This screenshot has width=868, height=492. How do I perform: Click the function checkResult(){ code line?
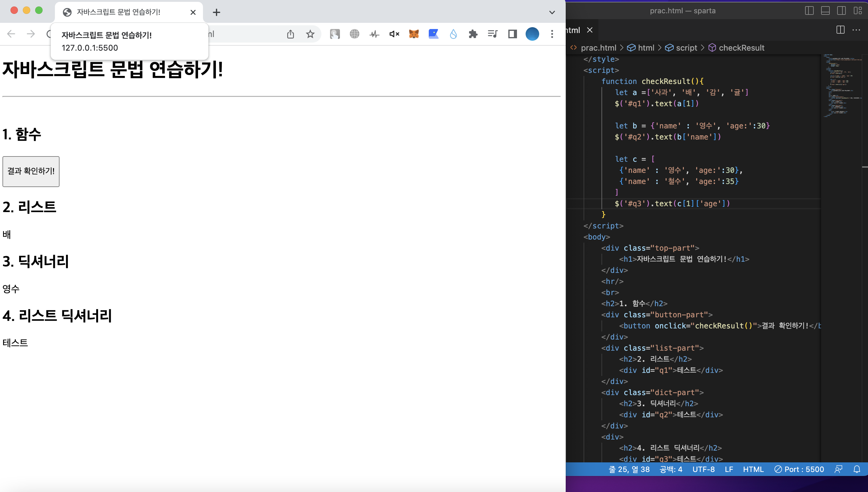(x=652, y=81)
